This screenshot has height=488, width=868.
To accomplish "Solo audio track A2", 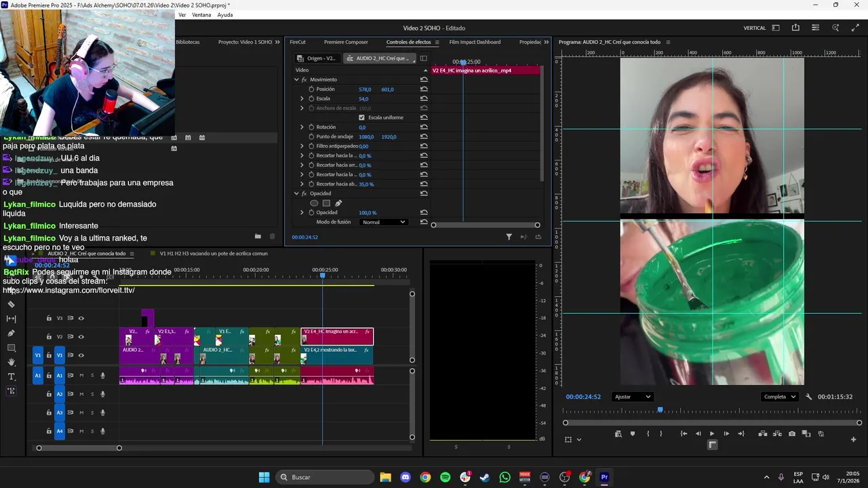I will pyautogui.click(x=92, y=394).
